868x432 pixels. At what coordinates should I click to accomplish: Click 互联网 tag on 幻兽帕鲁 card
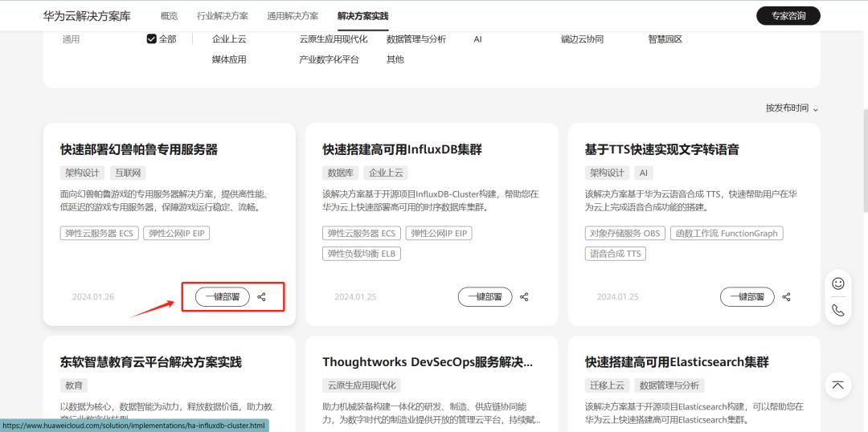pos(128,173)
